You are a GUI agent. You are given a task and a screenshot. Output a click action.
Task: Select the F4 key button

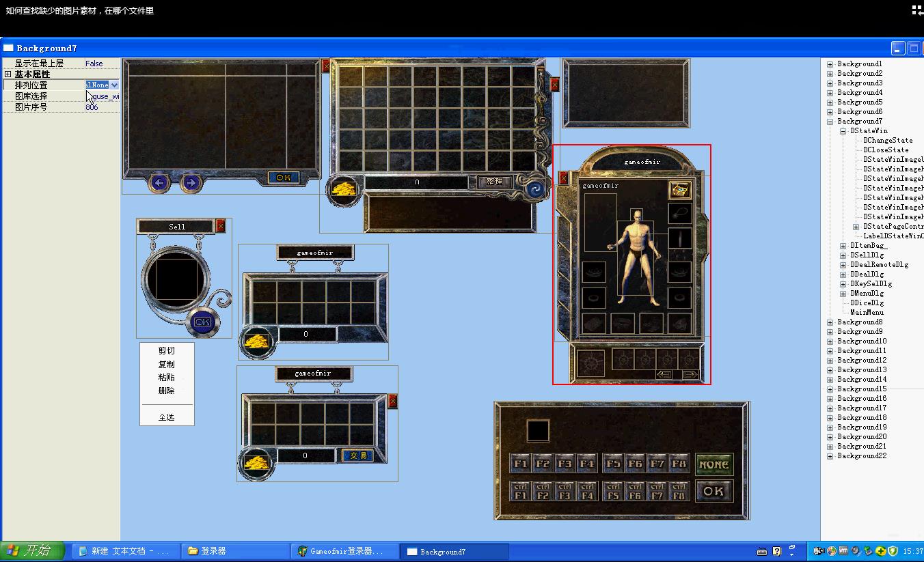pos(586,464)
